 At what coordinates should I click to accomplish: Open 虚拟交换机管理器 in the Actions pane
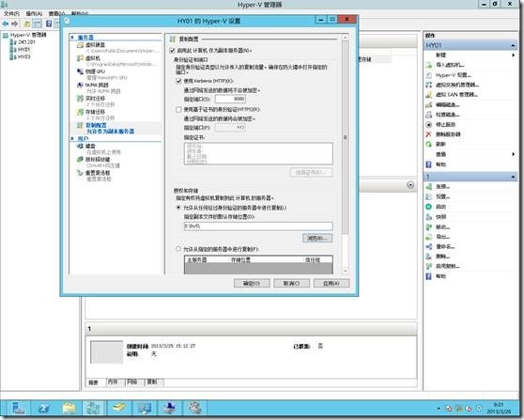click(456, 85)
